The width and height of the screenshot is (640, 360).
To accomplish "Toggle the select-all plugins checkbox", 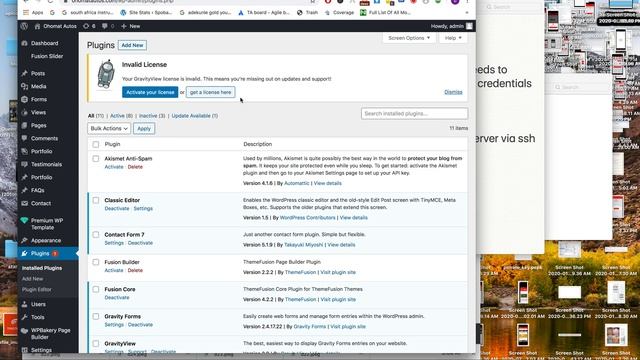I will [96, 144].
